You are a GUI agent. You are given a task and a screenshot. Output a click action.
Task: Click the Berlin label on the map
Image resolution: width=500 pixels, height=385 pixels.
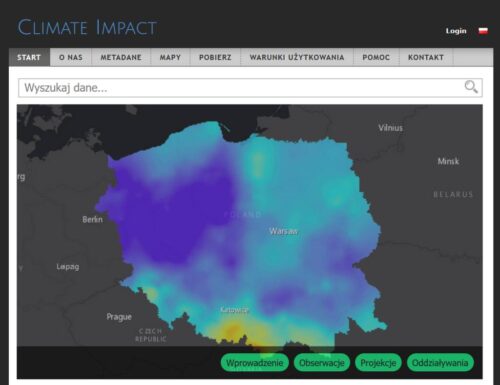pyautogui.click(x=92, y=219)
